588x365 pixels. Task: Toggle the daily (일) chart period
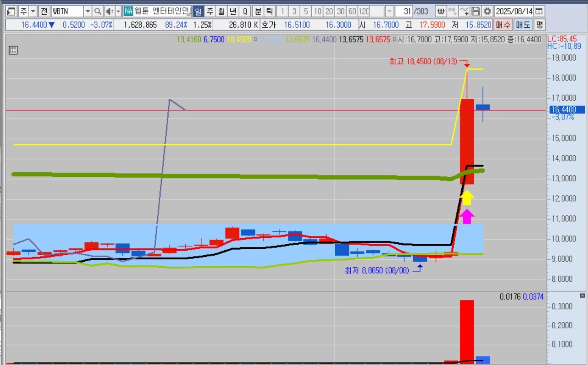(198, 11)
